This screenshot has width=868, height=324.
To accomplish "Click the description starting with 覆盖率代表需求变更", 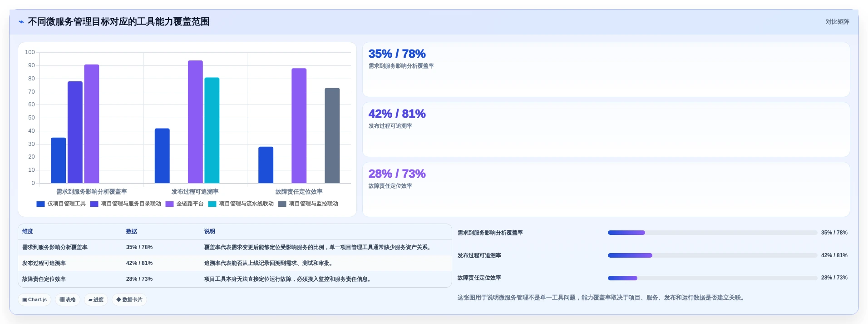I will (x=319, y=248).
